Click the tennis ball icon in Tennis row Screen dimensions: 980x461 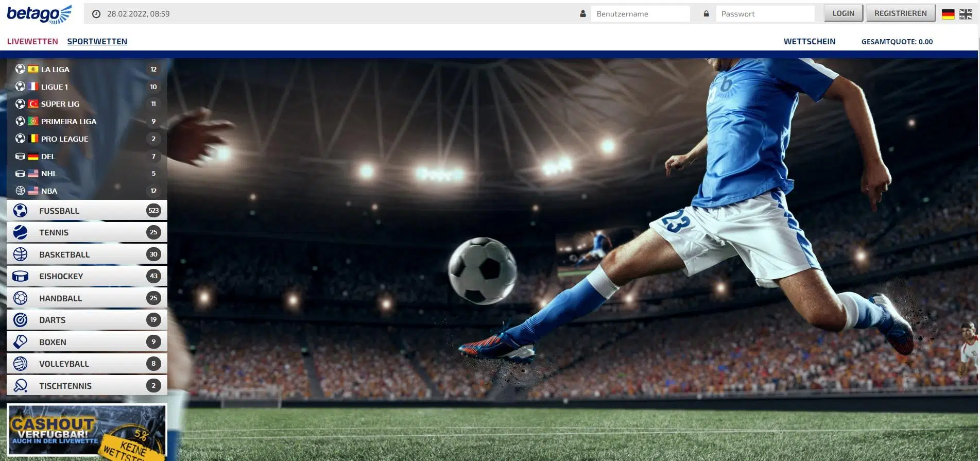tap(21, 232)
